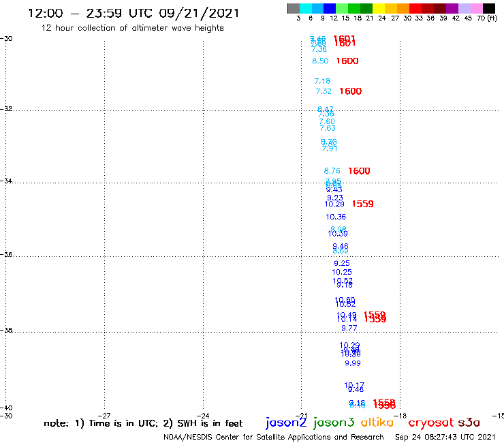Viewport: 504px width, 443px height.
Task: Click the 10.25 wave height value
Action: [342, 272]
